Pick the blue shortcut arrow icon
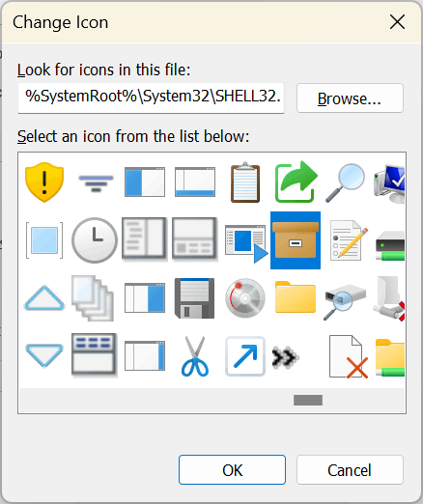The image size is (423, 504). (245, 356)
